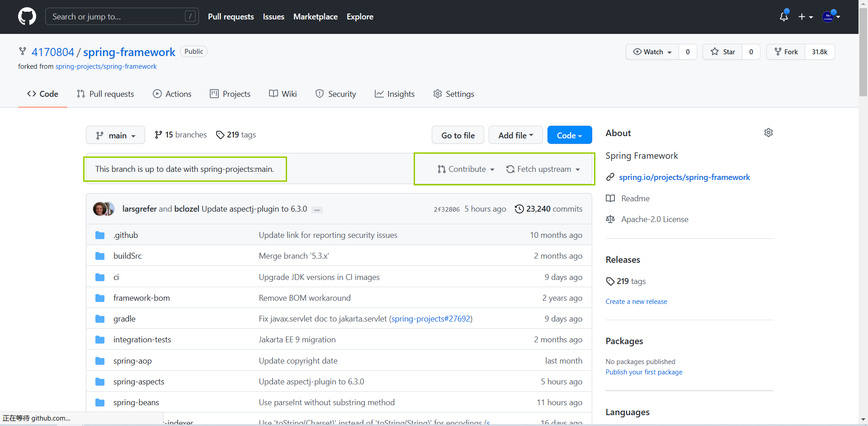
Task: Switch to the Wiki tab
Action: coord(283,94)
